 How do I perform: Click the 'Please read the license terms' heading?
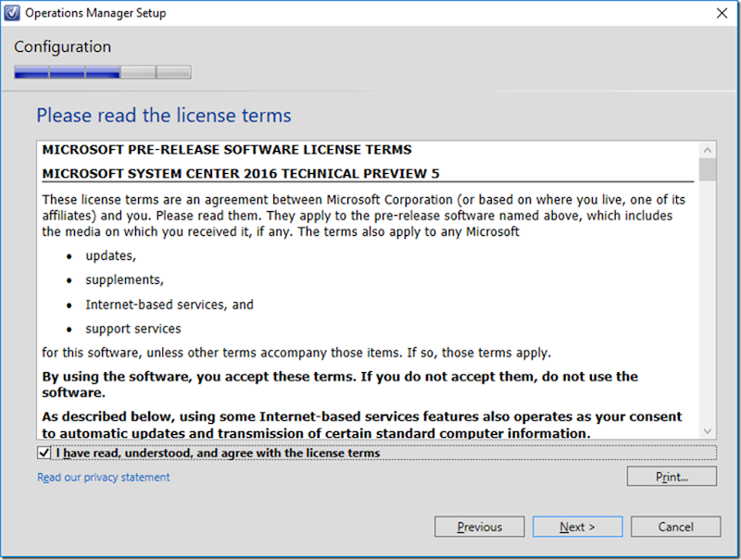pos(164,115)
